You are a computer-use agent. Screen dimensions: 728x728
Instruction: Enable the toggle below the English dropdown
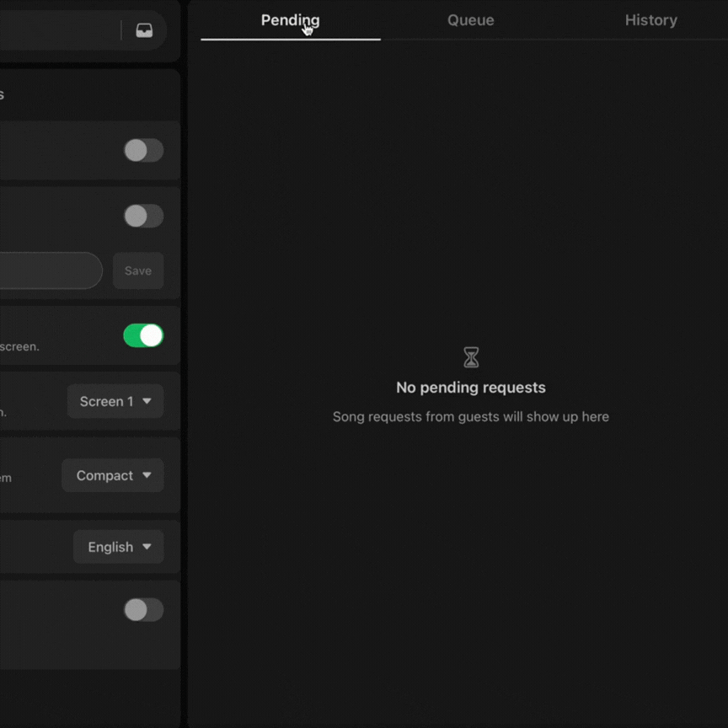pyautogui.click(x=143, y=609)
